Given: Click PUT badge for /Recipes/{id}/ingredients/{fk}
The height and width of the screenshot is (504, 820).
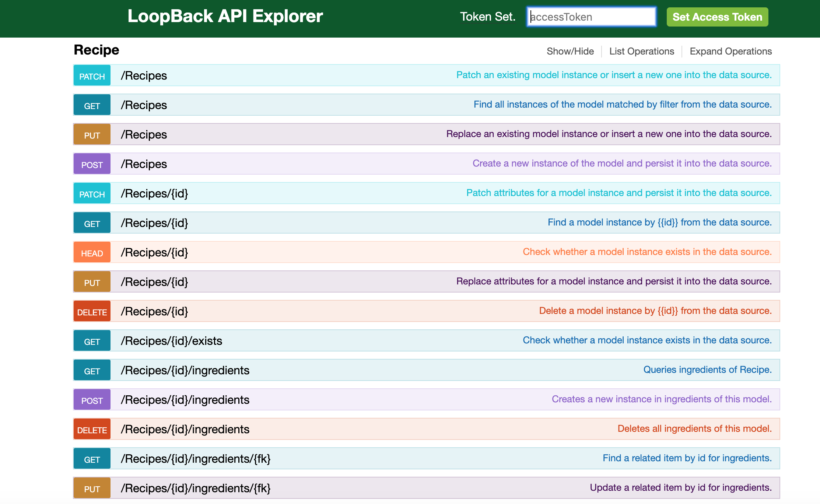Looking at the screenshot, I should [x=92, y=488].
